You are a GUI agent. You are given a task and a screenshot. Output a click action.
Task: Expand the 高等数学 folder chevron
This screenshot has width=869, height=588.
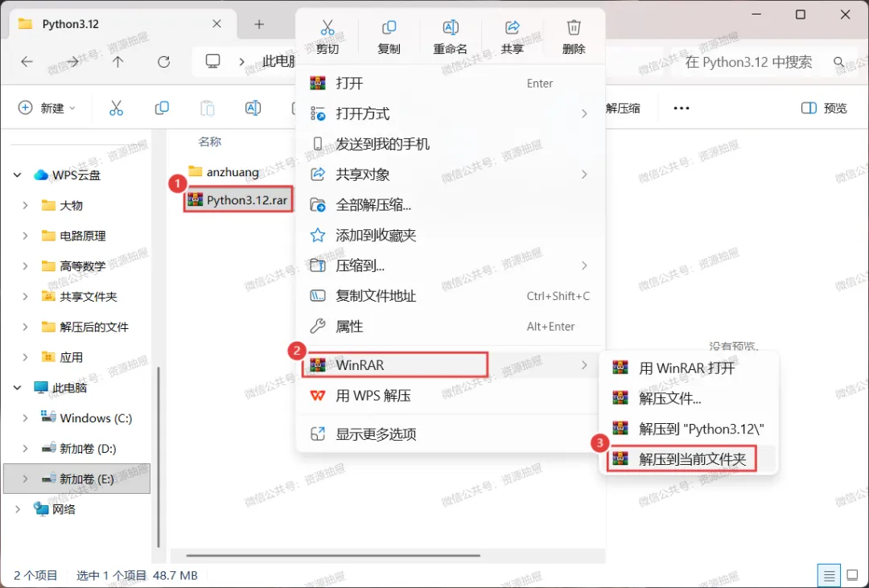click(25, 266)
